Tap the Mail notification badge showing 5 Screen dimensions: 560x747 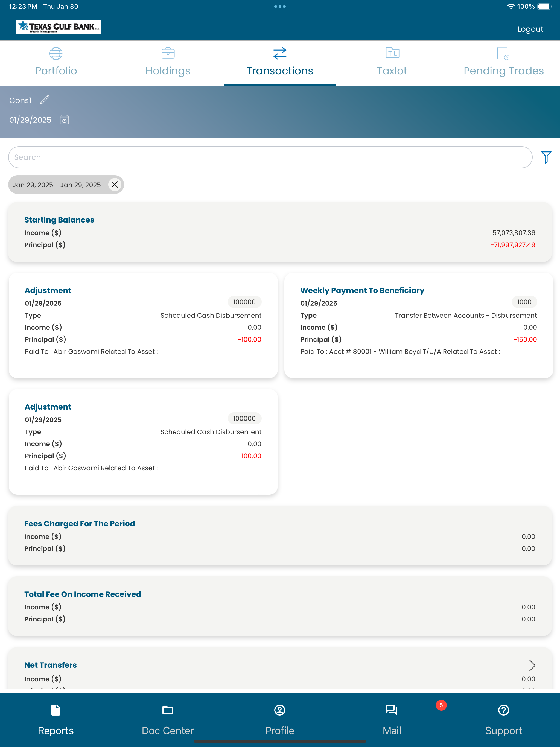coord(441,705)
